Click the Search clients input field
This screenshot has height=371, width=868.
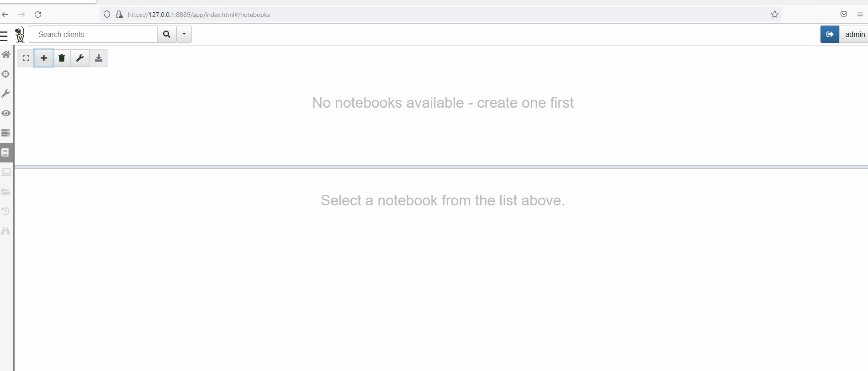coord(93,34)
